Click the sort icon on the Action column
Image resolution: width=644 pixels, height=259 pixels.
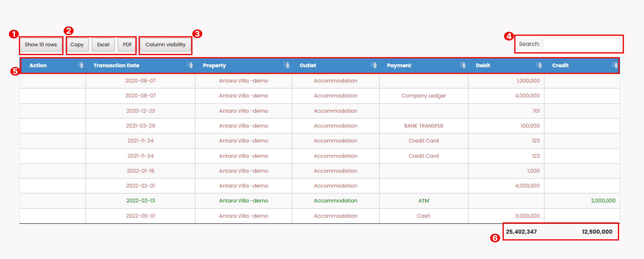click(x=81, y=65)
